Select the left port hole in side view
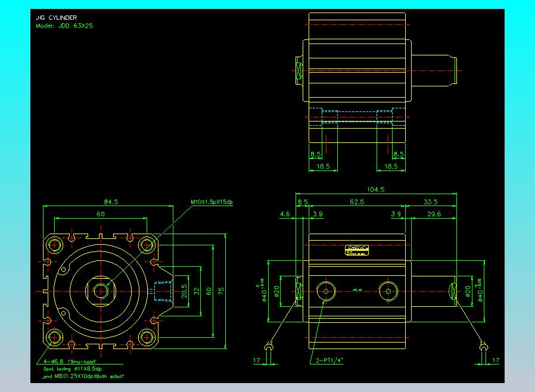 325,291
